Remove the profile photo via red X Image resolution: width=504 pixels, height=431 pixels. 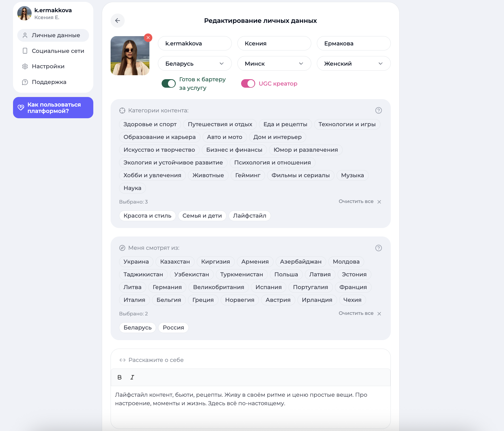[x=148, y=37]
